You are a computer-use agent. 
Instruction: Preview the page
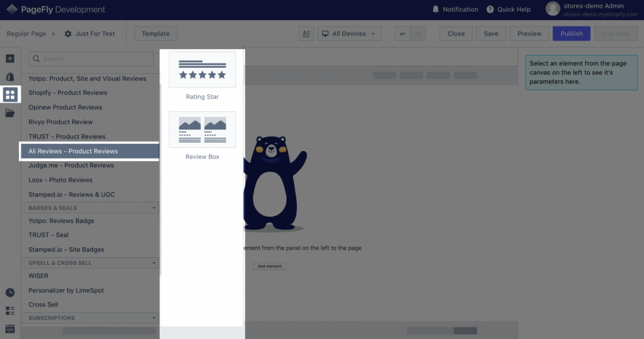(x=529, y=34)
